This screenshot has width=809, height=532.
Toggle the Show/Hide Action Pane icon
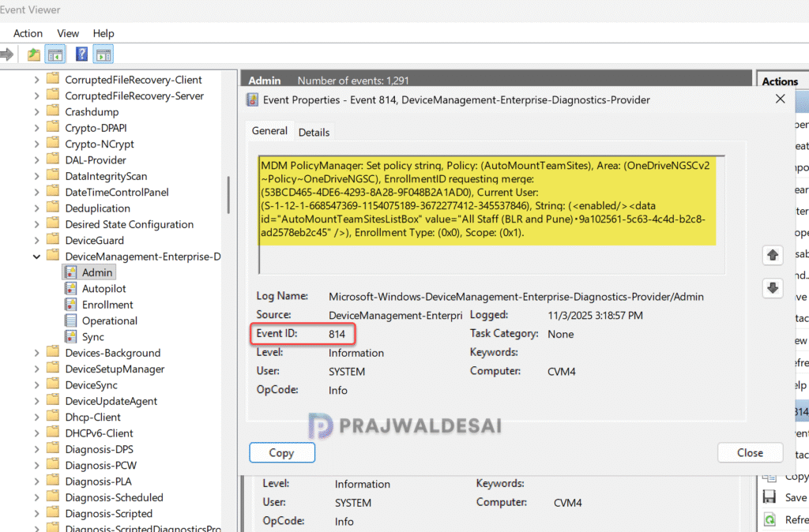point(103,54)
